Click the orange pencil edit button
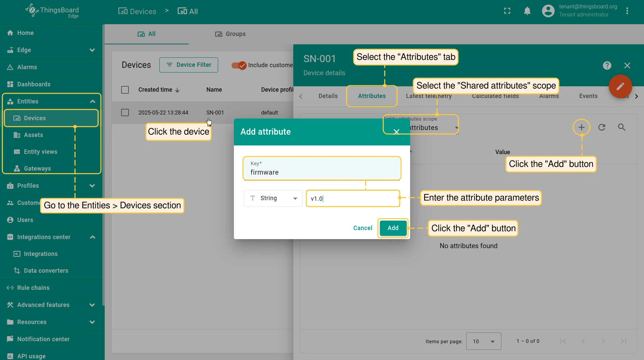Image resolution: width=644 pixels, height=360 pixels. (620, 86)
